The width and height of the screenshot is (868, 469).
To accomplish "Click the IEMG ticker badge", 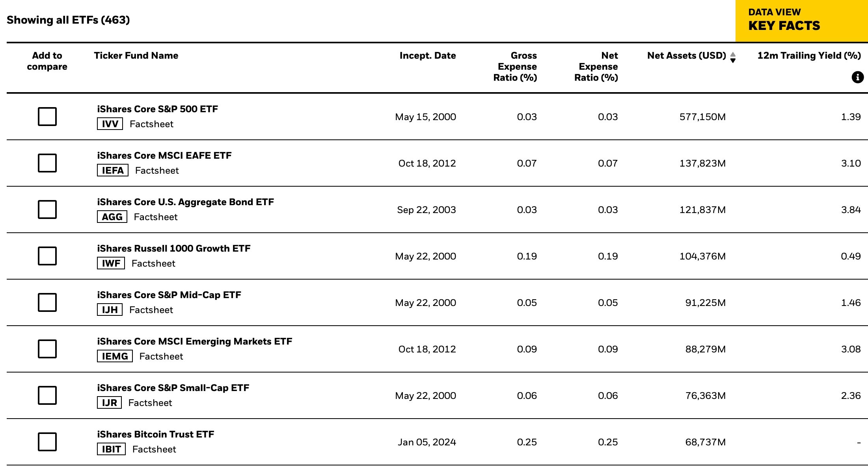I will [x=115, y=356].
